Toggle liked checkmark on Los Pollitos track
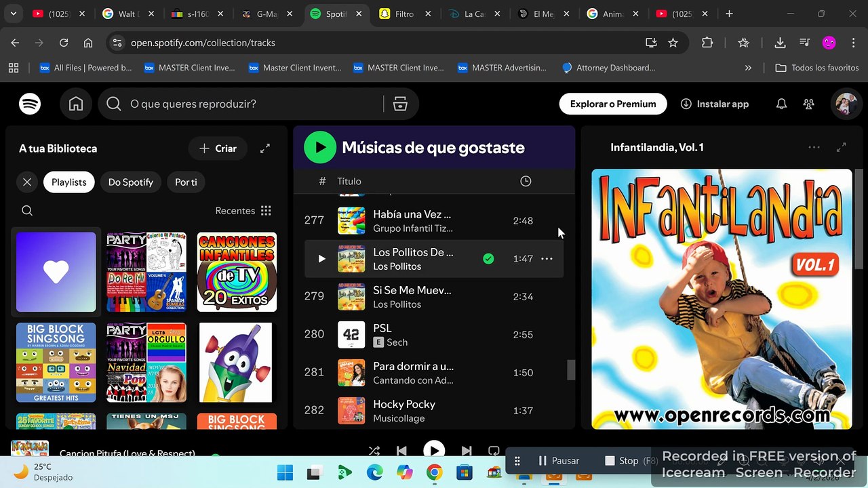This screenshot has width=868, height=488. 488,259
